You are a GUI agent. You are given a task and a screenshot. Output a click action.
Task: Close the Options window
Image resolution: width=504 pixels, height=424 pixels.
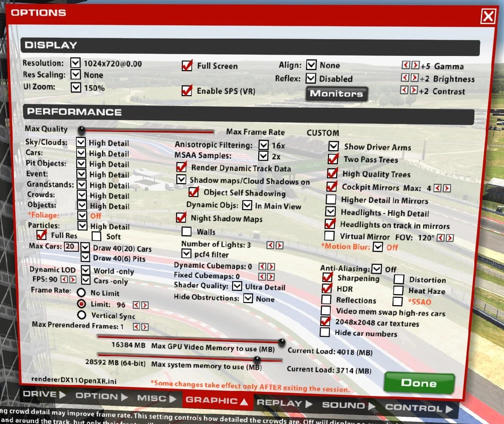pos(488,16)
